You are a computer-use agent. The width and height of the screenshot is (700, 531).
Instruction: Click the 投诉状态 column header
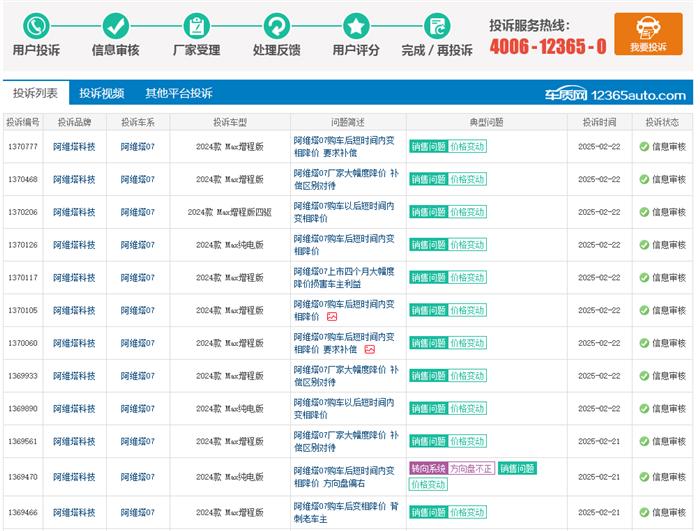coord(662,122)
